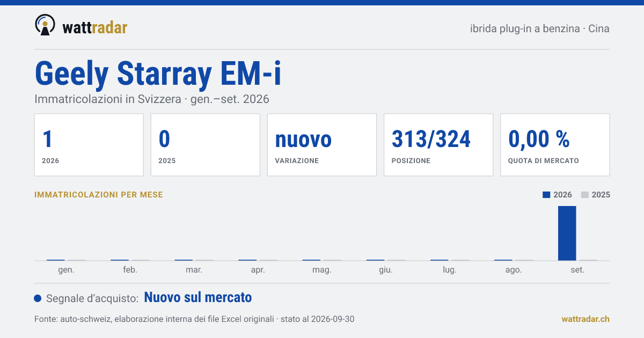644x338 pixels.
Task: Click the 'Fonte: auto-schweiz' source line
Action: 194,319
